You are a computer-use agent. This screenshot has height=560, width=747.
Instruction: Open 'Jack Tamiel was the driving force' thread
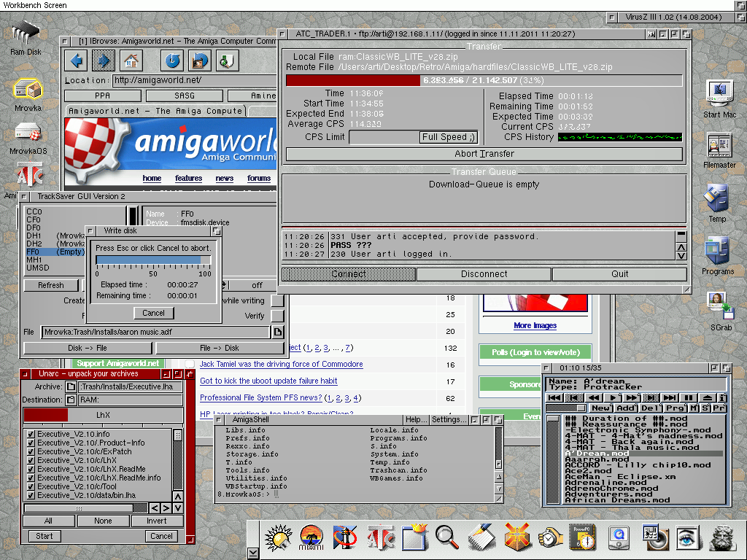(281, 365)
